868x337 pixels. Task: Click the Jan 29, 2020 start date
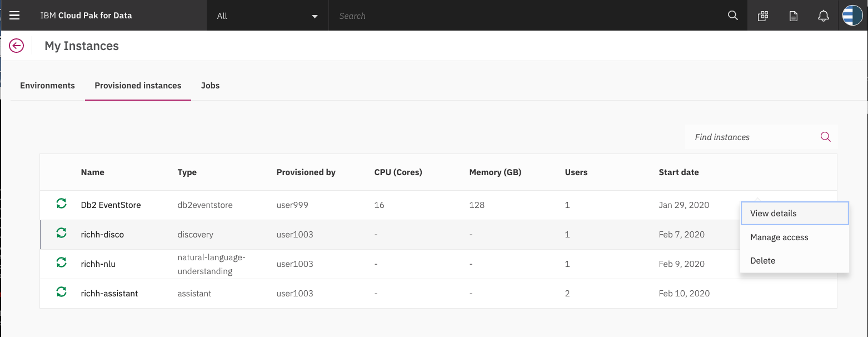click(684, 205)
